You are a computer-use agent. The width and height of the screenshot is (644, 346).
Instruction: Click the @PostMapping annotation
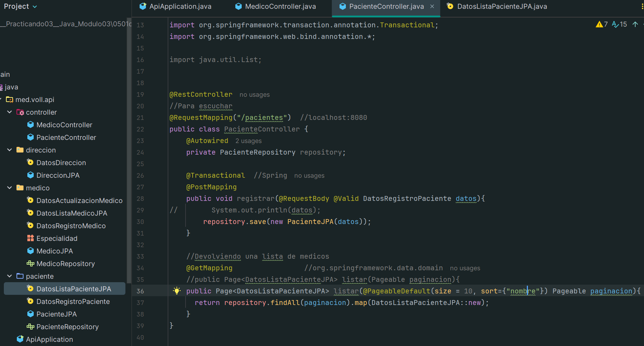211,187
